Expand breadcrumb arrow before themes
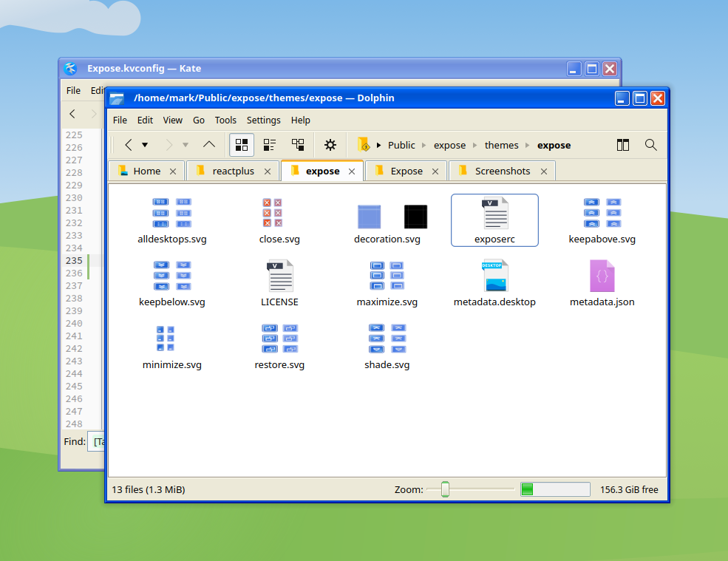 475,146
